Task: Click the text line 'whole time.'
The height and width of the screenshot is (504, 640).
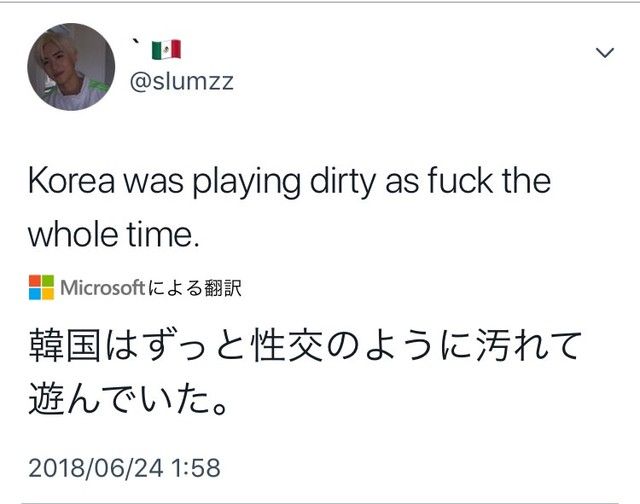Action: click(113, 235)
